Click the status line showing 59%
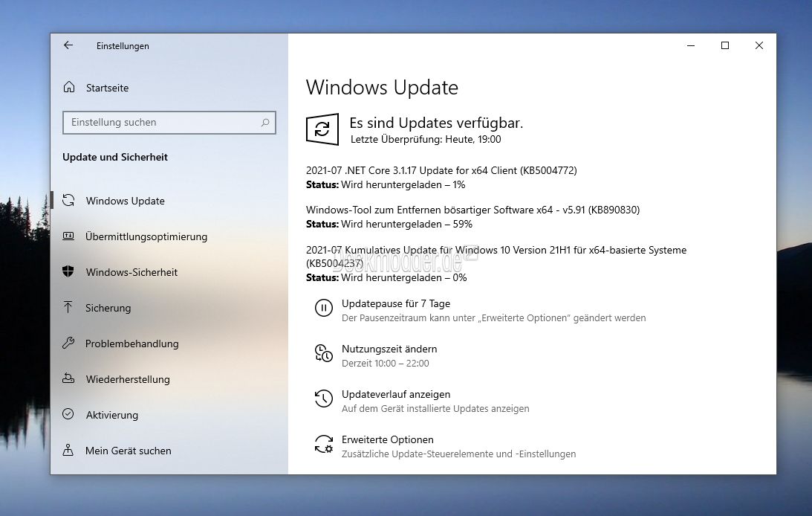The image size is (812, 516). point(389,225)
